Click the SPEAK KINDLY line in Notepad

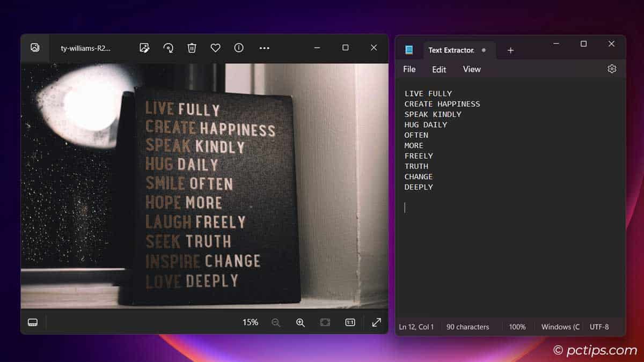[433, 114]
